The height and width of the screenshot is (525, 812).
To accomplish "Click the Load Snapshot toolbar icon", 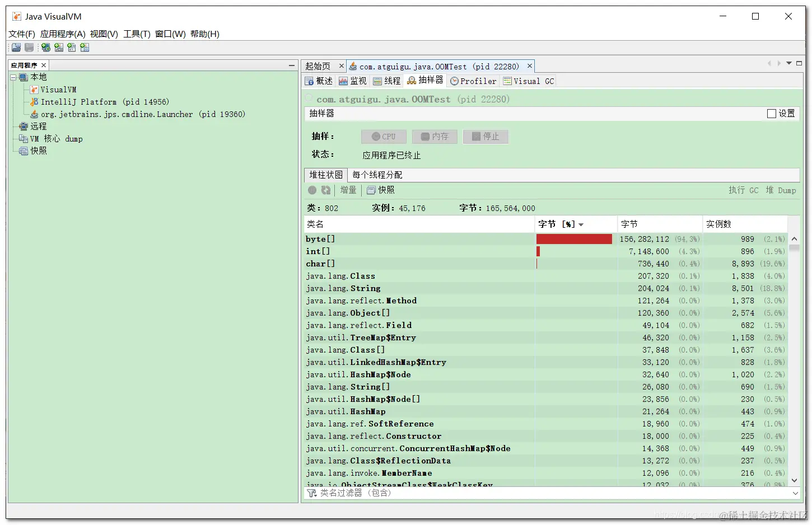I will point(16,48).
